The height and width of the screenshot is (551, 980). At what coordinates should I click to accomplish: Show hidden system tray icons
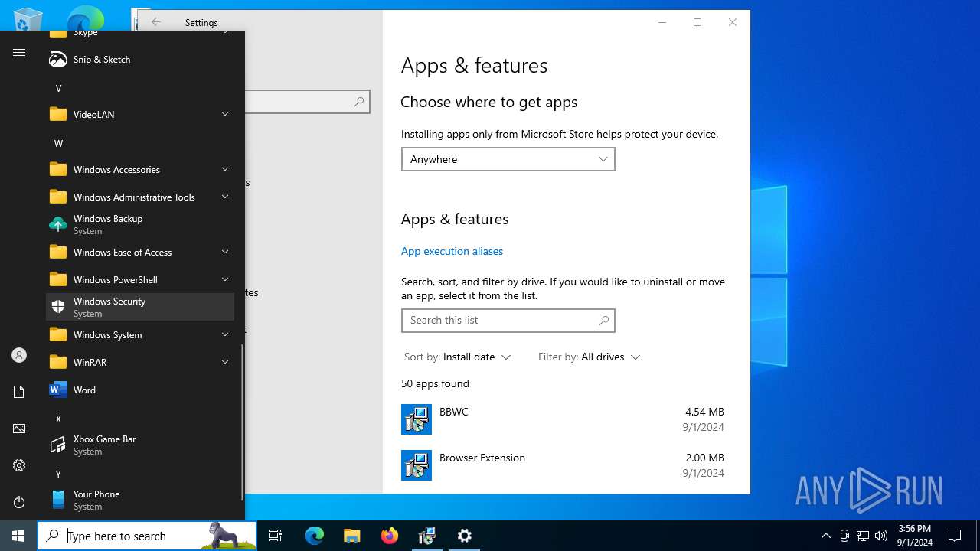pos(825,536)
